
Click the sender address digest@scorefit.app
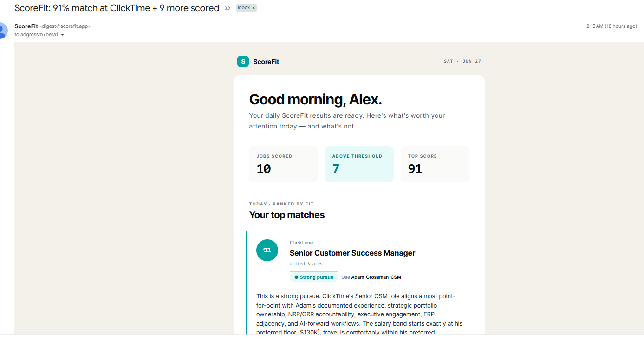click(65, 26)
